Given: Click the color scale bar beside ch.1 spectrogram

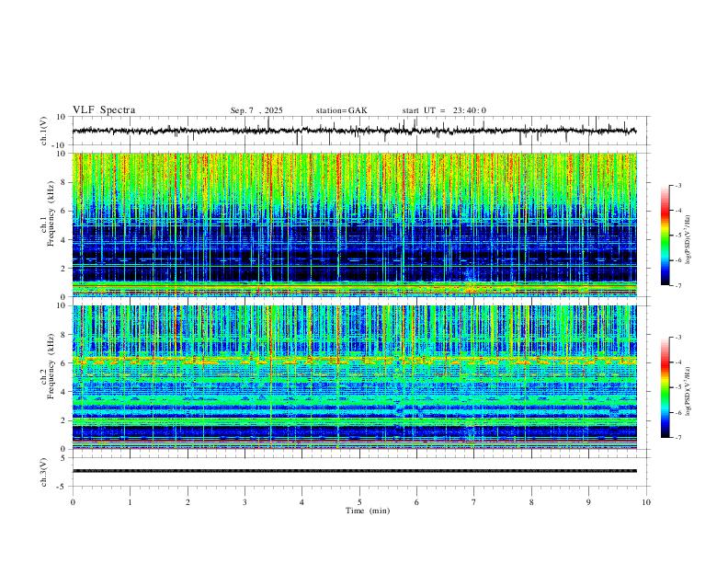Looking at the screenshot, I should pos(665,236).
